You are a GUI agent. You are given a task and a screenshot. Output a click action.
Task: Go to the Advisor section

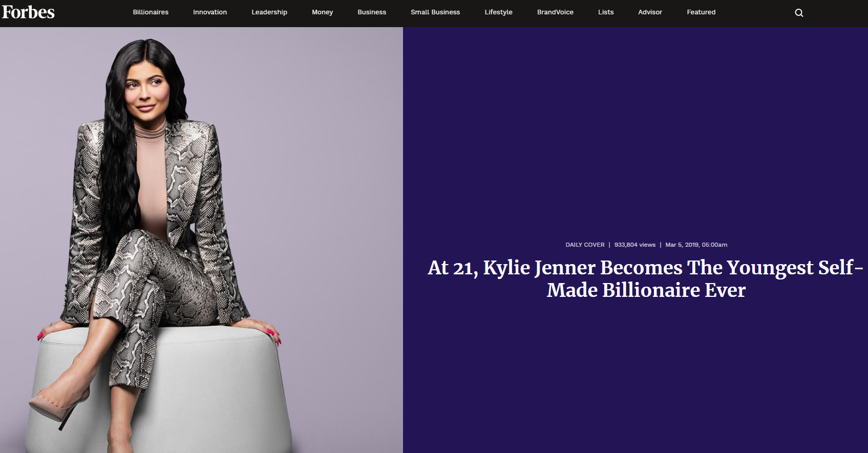[x=650, y=12]
